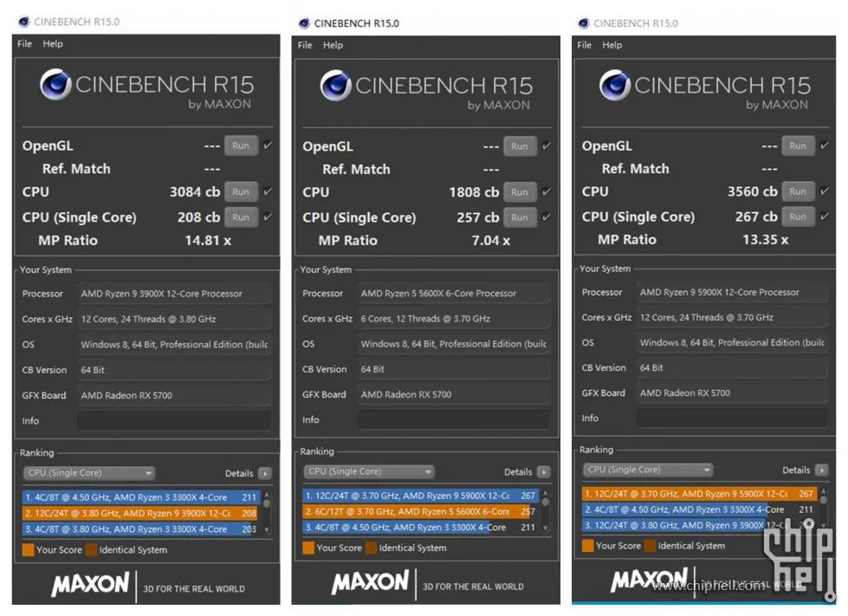Select 3300X 203 ranking row in 3900X window
The height and width of the screenshot is (616, 848).
[141, 528]
